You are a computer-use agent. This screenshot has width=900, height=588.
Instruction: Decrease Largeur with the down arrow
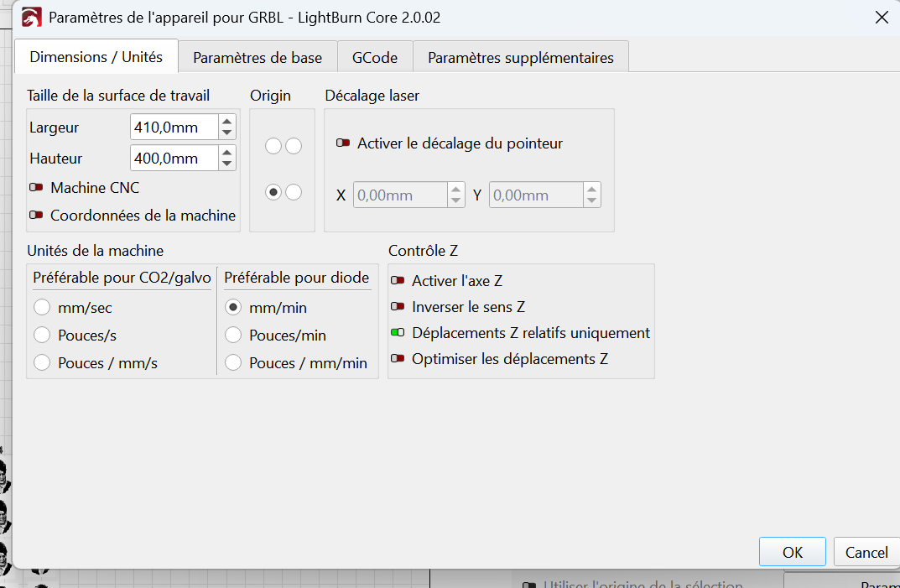tap(227, 133)
